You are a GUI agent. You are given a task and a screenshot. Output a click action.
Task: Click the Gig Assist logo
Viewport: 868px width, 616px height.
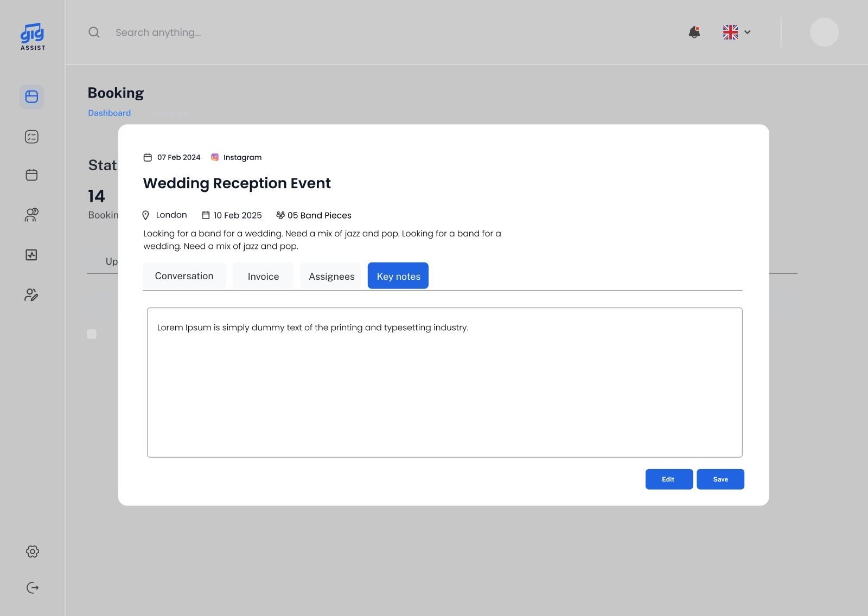pyautogui.click(x=33, y=37)
